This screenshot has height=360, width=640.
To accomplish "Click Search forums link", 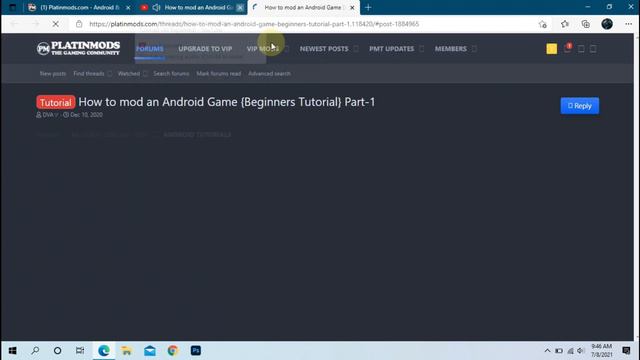I will (171, 73).
